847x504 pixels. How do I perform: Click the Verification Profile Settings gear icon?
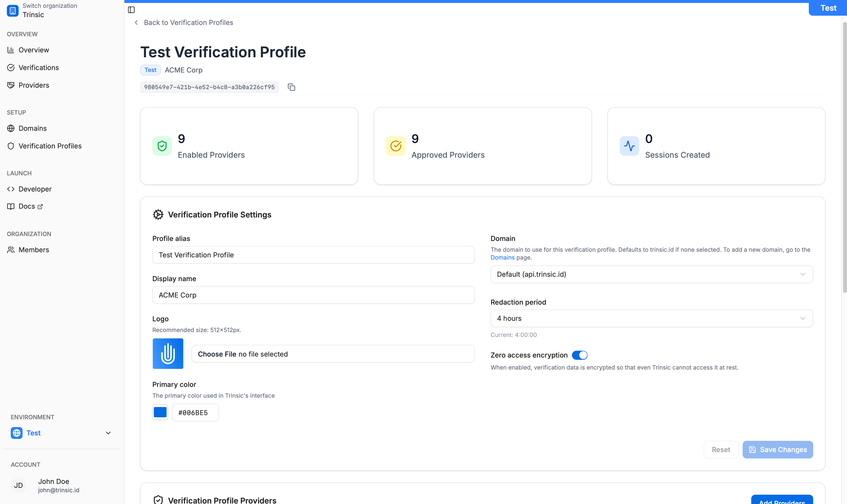pyautogui.click(x=158, y=215)
